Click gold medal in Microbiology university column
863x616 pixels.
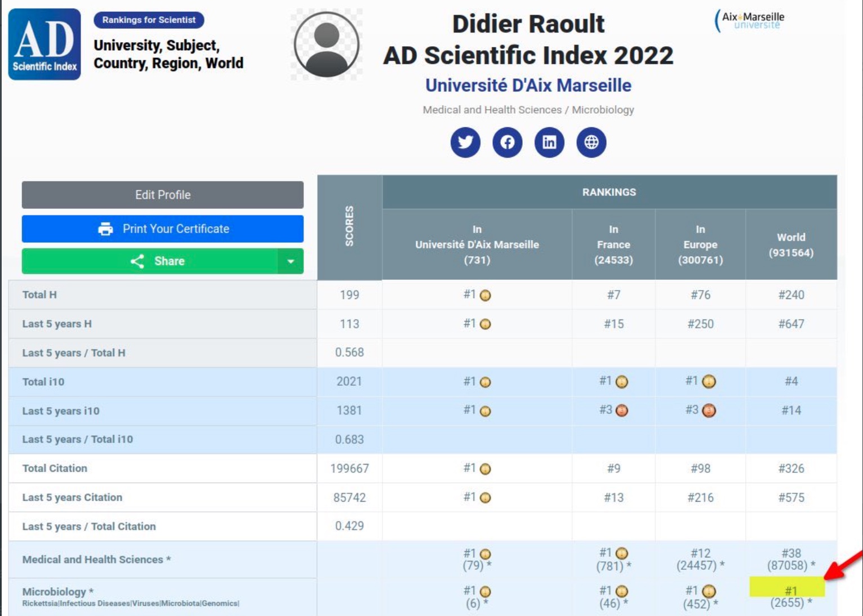[485, 592]
